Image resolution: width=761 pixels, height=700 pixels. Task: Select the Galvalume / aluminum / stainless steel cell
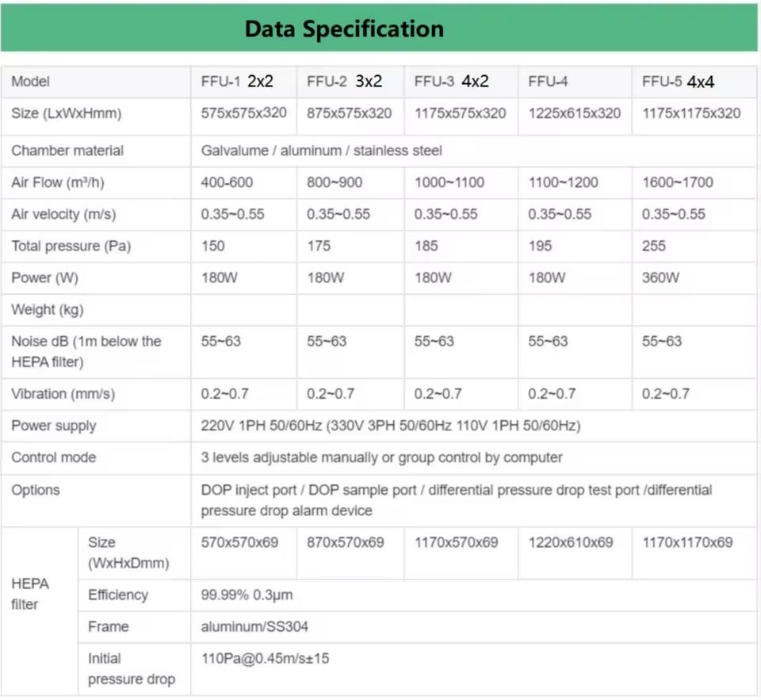[x=322, y=151]
